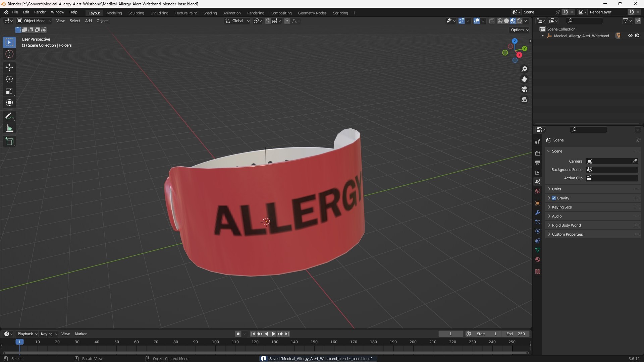The image size is (644, 362).
Task: Switch perspective/orthographic grid icon
Action: (x=524, y=100)
